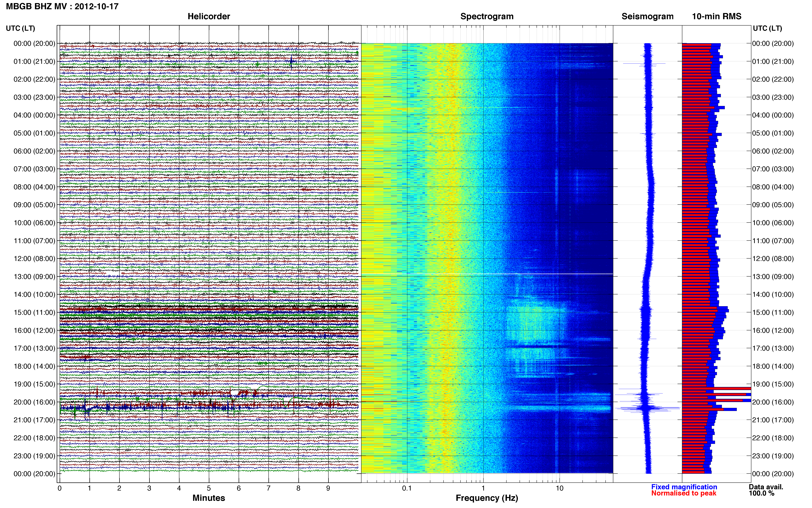Click the right '22:00 (18:00)' time label
The width and height of the screenshot is (812, 508).
(773, 438)
